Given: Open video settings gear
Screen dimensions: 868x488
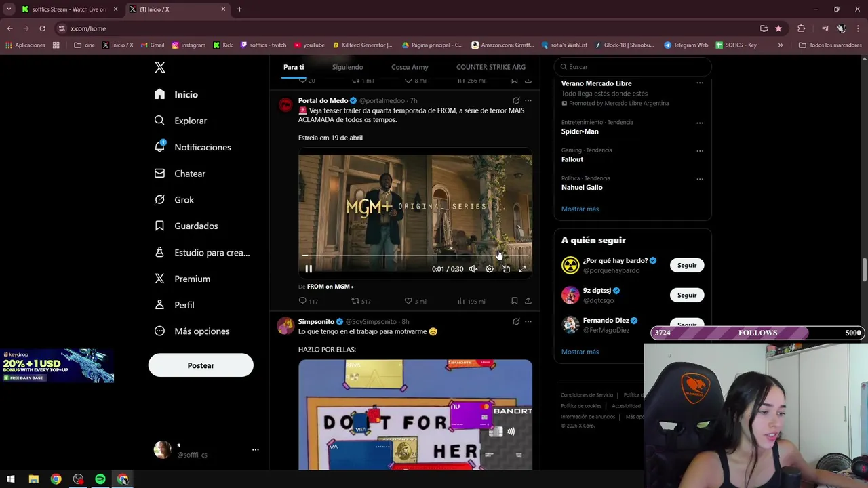Looking at the screenshot, I should pyautogui.click(x=490, y=269).
